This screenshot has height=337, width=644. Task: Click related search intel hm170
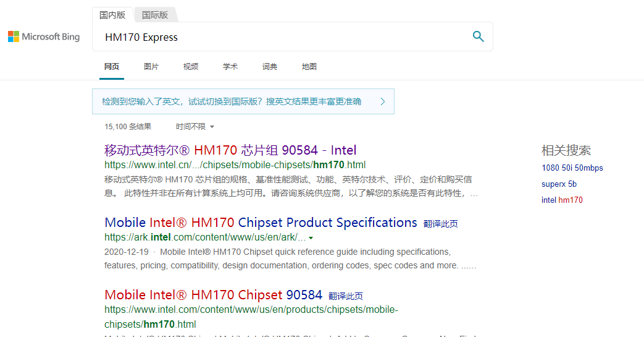pyautogui.click(x=562, y=200)
